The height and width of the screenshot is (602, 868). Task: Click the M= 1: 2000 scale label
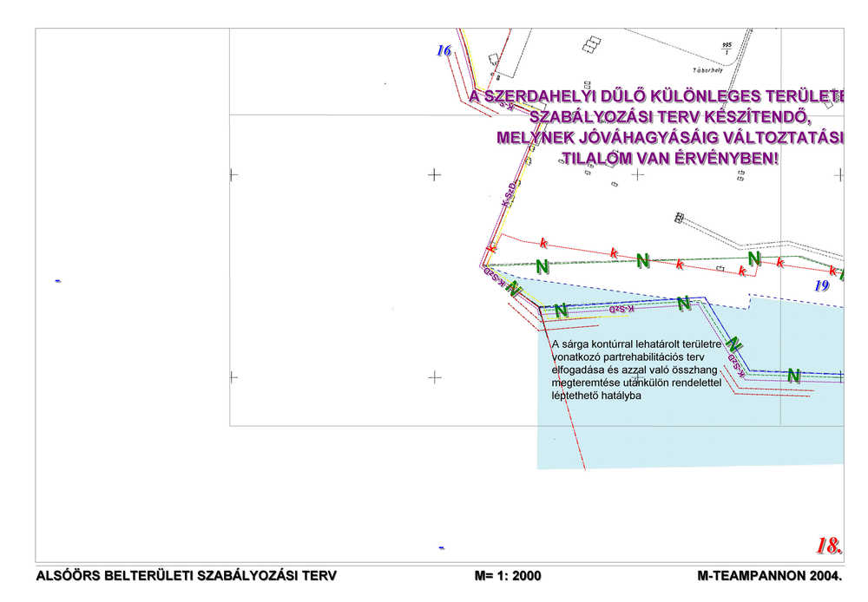[x=508, y=576]
